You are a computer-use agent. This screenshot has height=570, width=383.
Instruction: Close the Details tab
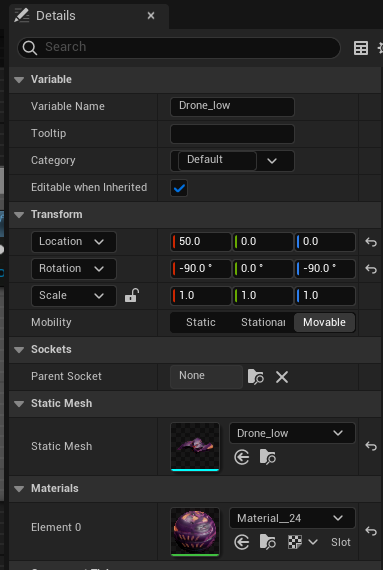pos(151,16)
